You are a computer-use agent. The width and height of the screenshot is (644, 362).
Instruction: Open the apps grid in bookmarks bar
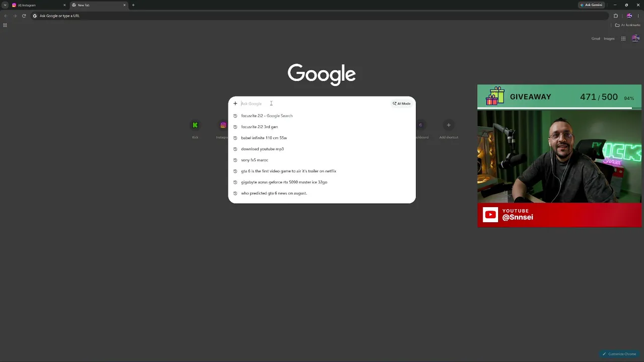(5, 25)
